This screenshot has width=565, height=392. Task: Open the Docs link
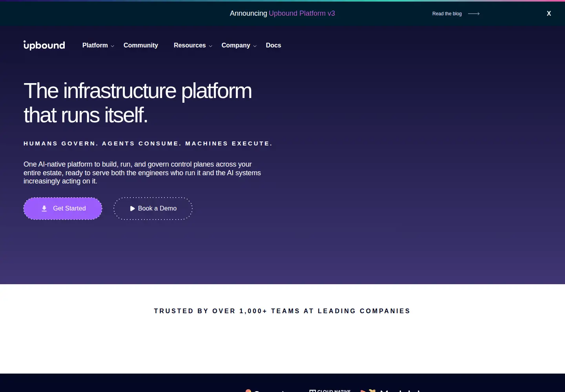point(273,45)
